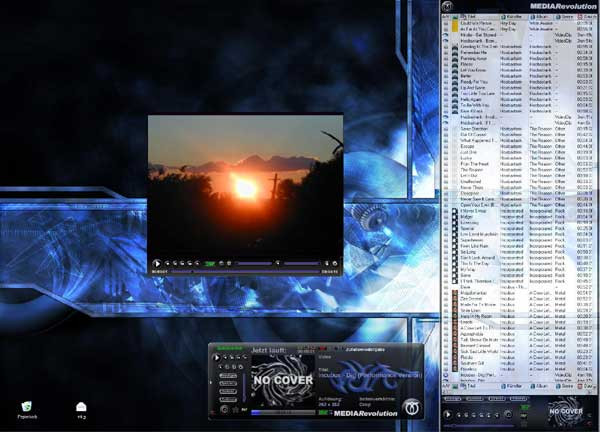Select the Sick Sad Little World track row
Viewport: 600px width, 432px height.
coord(518,351)
